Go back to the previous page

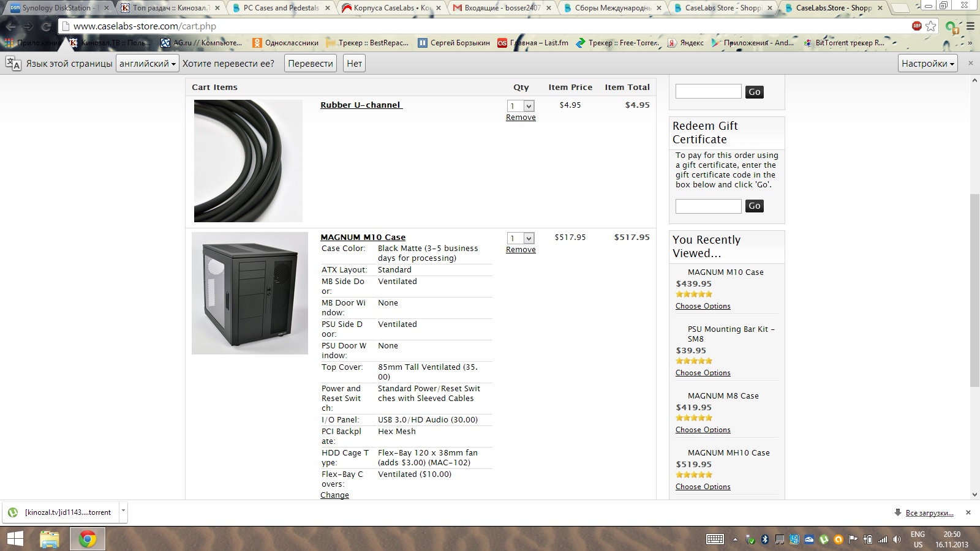tap(11, 26)
